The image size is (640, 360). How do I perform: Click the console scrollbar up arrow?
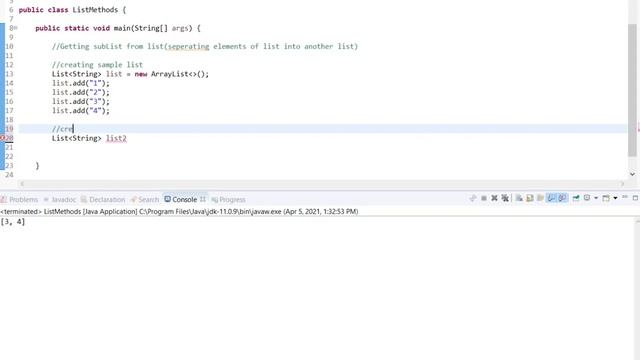[637, 221]
